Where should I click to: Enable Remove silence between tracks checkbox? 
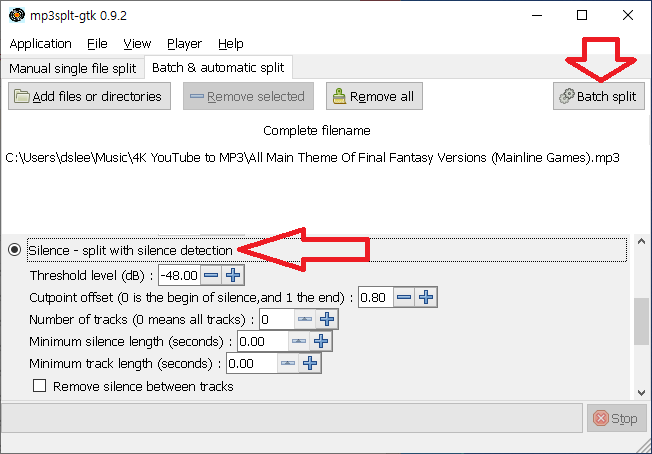[40, 386]
